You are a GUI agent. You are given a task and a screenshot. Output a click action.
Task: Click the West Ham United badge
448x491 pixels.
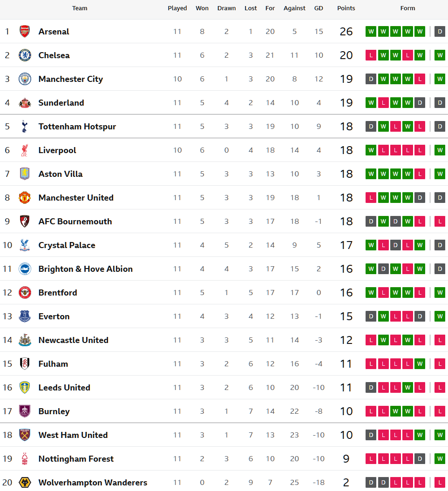pos(25,435)
